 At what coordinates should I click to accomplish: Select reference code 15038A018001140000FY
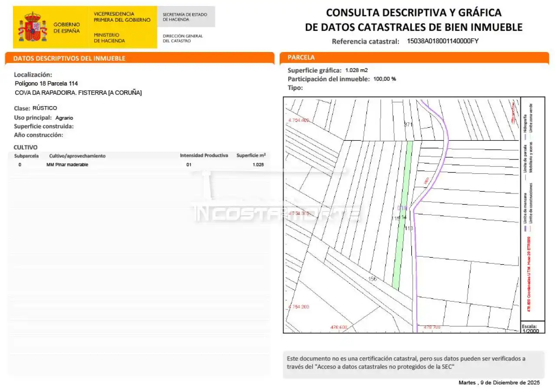pos(443,41)
